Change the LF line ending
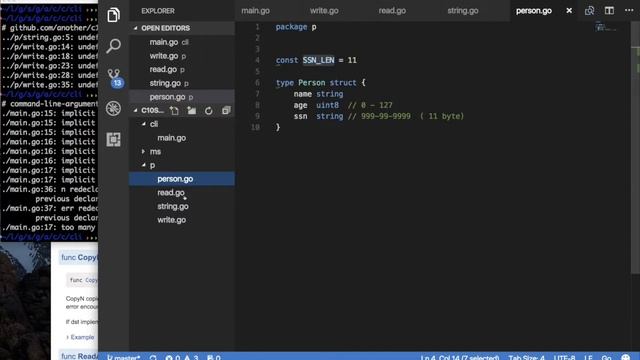This screenshot has height=360, width=640. coord(588,357)
